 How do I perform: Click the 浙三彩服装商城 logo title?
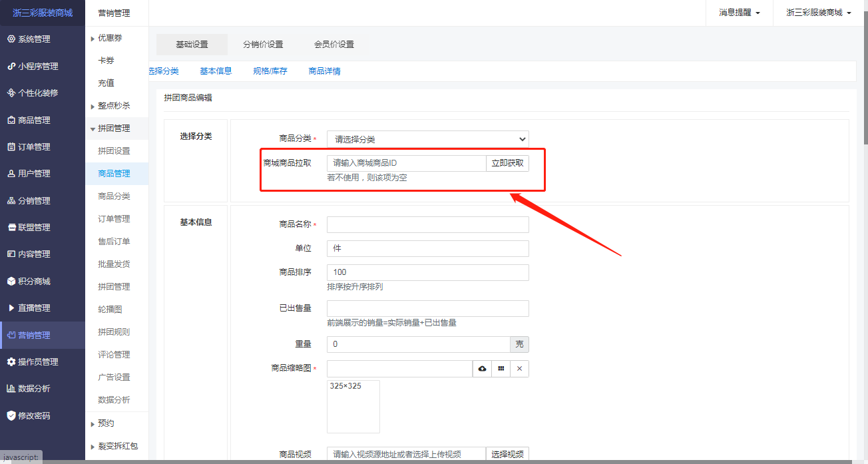43,13
